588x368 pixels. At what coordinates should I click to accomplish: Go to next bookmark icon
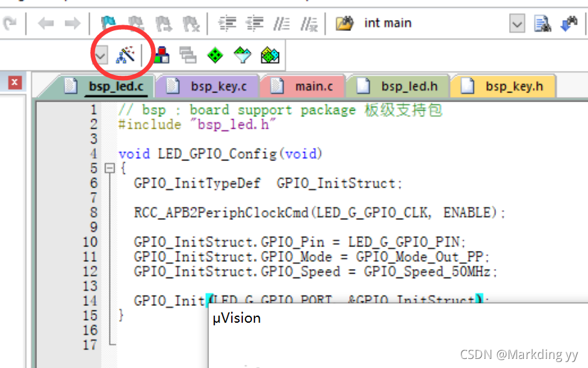(163, 23)
